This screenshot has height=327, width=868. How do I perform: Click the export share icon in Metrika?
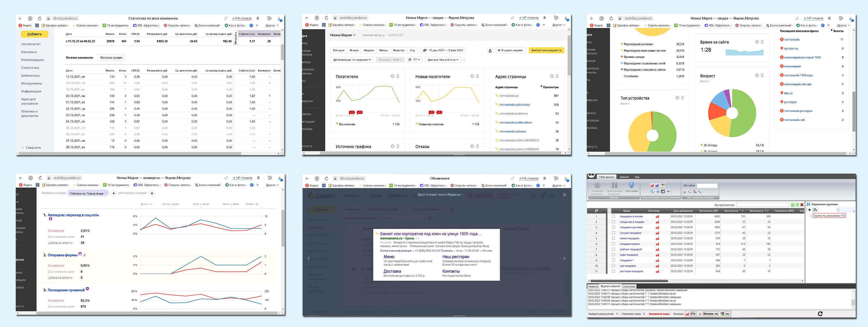[490, 50]
